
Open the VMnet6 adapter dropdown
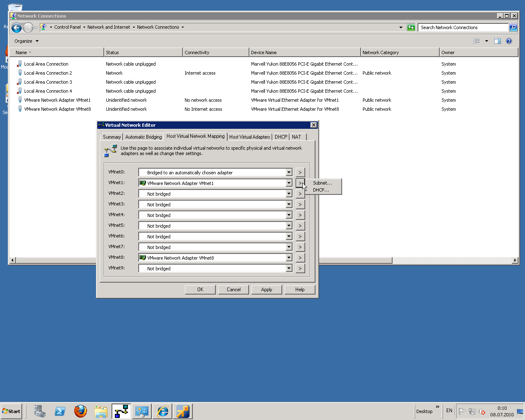tap(289, 237)
